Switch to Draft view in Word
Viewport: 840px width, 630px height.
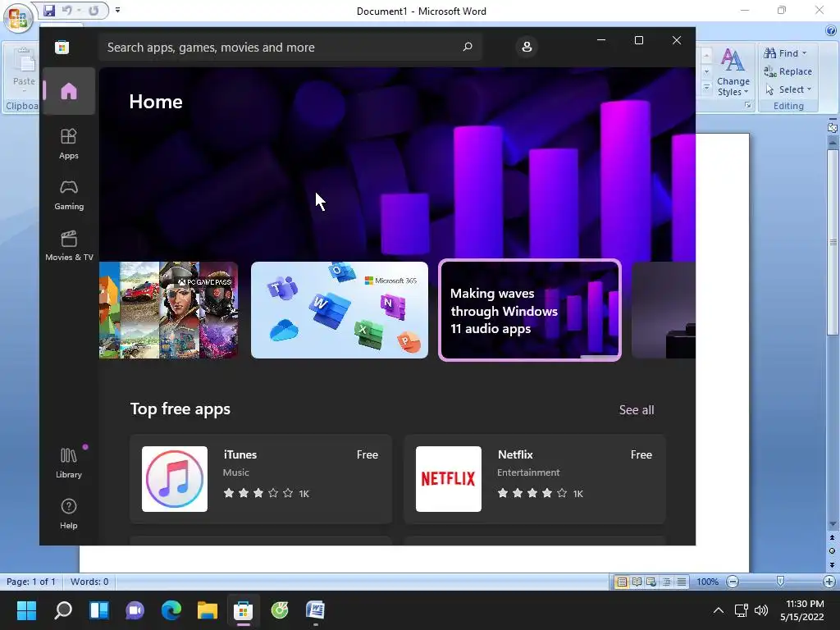coord(682,582)
